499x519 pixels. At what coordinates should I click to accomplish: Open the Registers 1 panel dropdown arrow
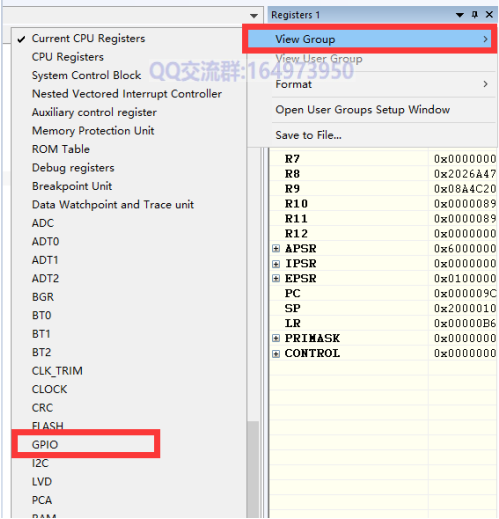coord(460,15)
